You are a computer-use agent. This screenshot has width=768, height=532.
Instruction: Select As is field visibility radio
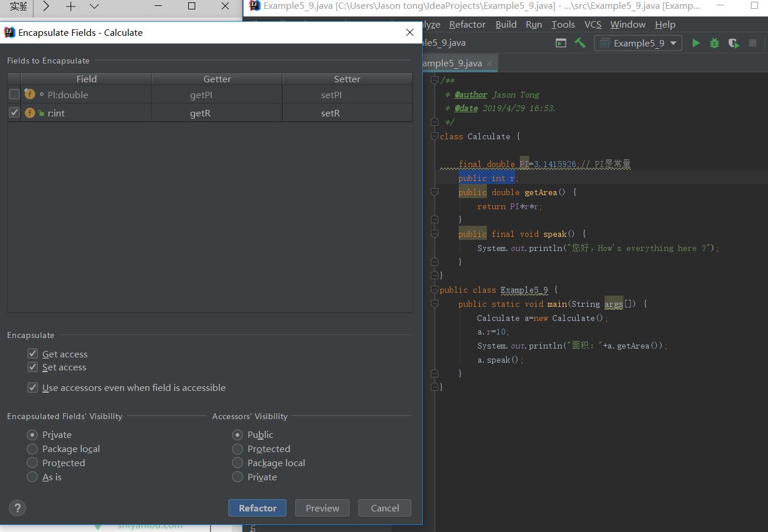tap(33, 477)
